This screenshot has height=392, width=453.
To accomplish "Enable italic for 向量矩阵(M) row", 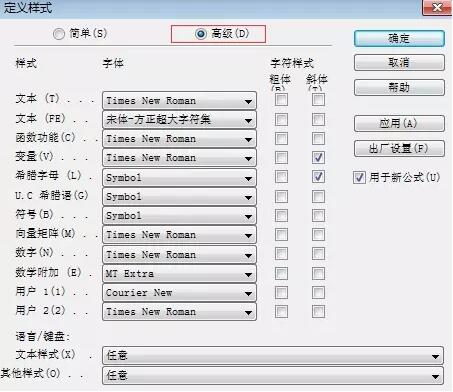I will pyautogui.click(x=318, y=235).
